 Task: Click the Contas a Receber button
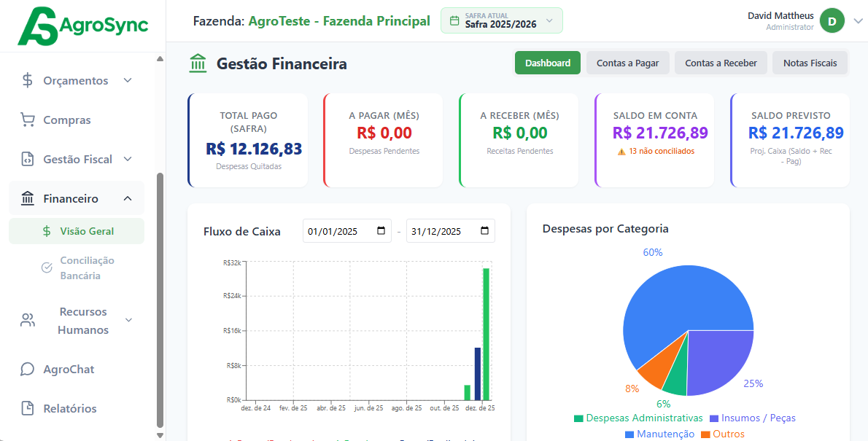(x=721, y=63)
